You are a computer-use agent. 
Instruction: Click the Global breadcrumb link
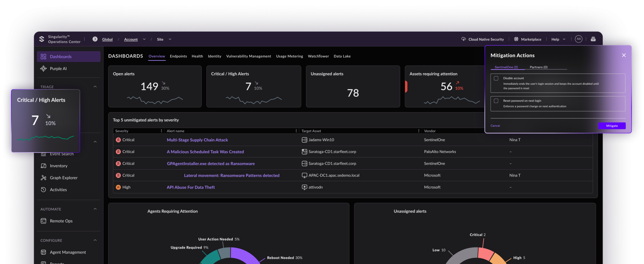(x=107, y=39)
